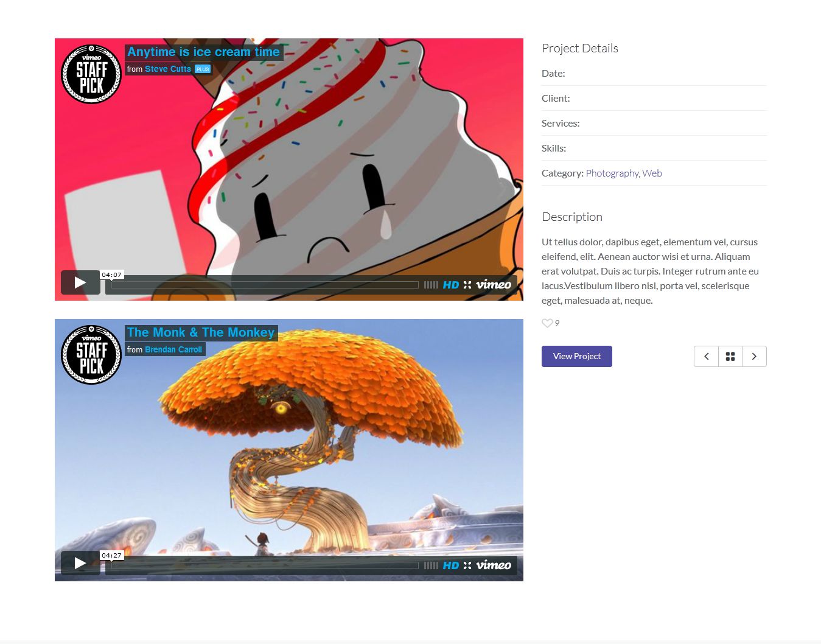Viewport: 821px width, 644px height.
Task: Open the Web category link
Action: [652, 173]
